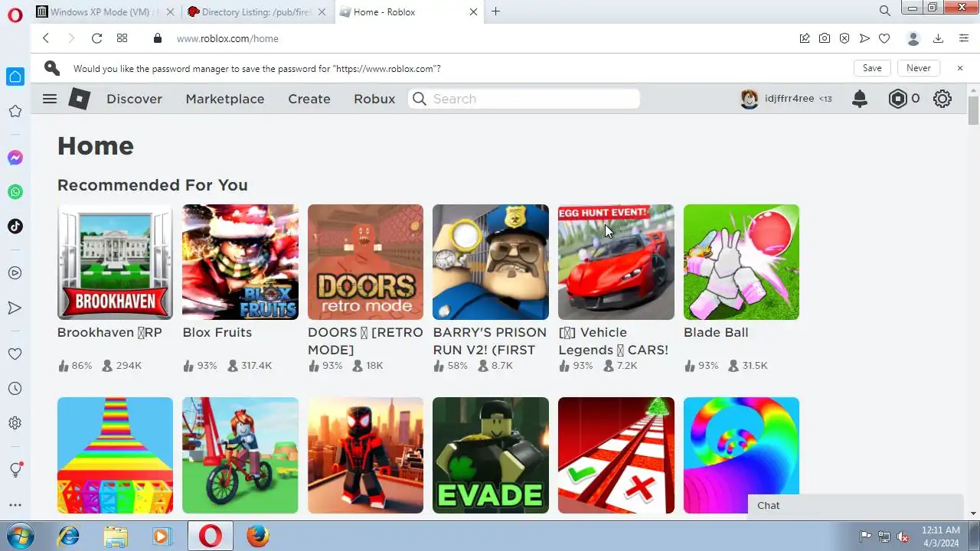The height and width of the screenshot is (551, 980).
Task: Open WhatsApp in Opera sidebar
Action: [x=15, y=192]
